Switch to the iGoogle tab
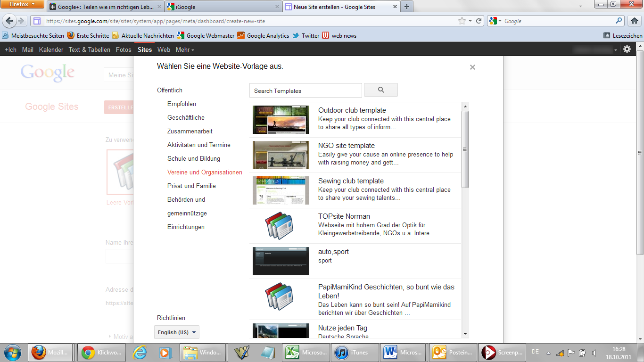 coord(223,7)
